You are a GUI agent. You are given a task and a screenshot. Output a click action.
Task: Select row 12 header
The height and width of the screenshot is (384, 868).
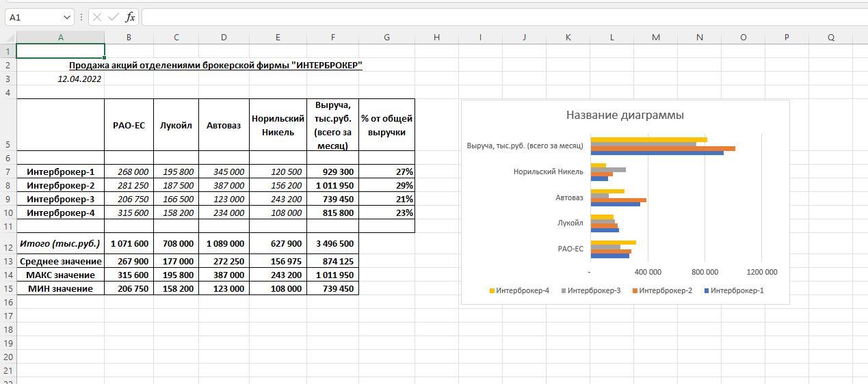[x=8, y=243]
